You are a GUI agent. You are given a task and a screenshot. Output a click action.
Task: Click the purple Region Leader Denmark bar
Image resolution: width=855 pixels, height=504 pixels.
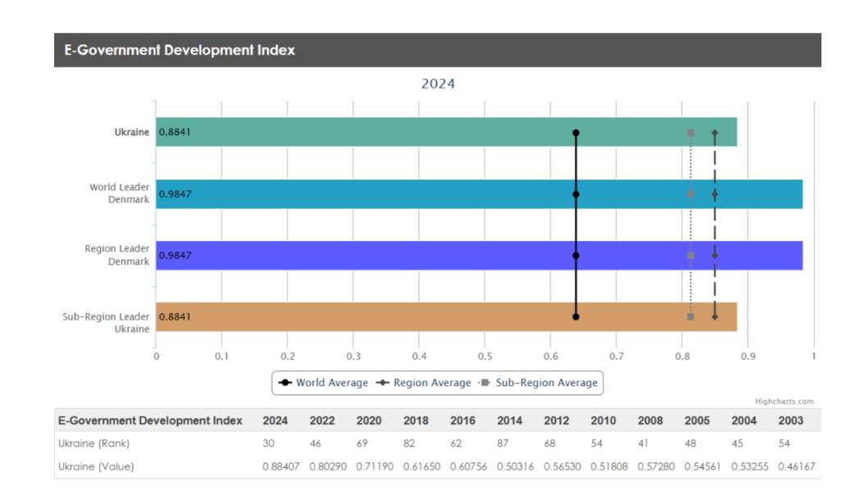[369, 256]
